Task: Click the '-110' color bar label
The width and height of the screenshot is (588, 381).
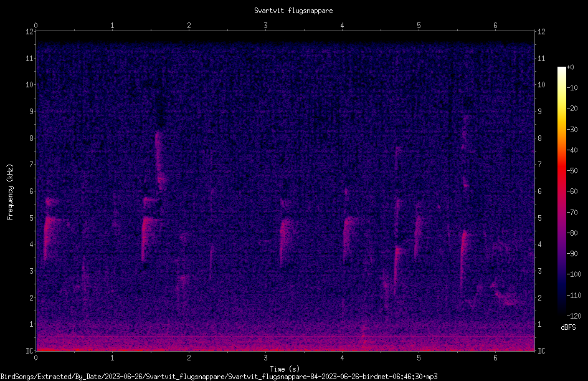Action: [574, 296]
